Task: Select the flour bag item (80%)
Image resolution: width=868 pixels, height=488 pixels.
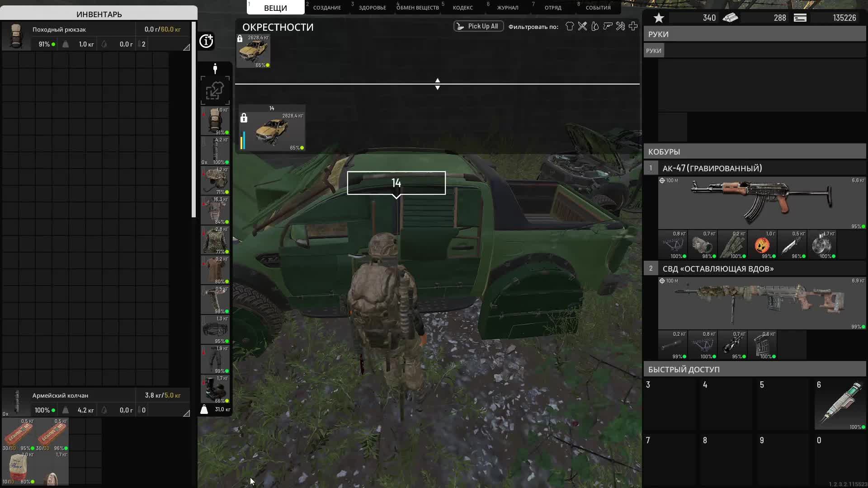Action: point(19,468)
